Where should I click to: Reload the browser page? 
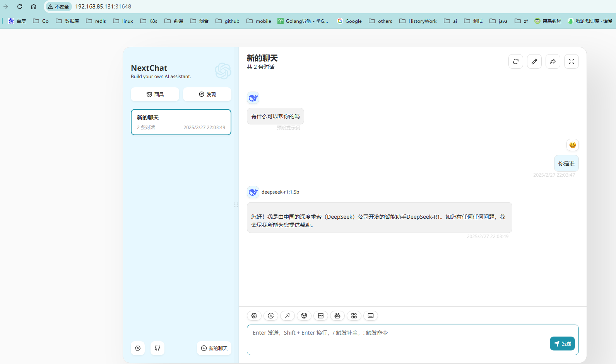(20, 7)
